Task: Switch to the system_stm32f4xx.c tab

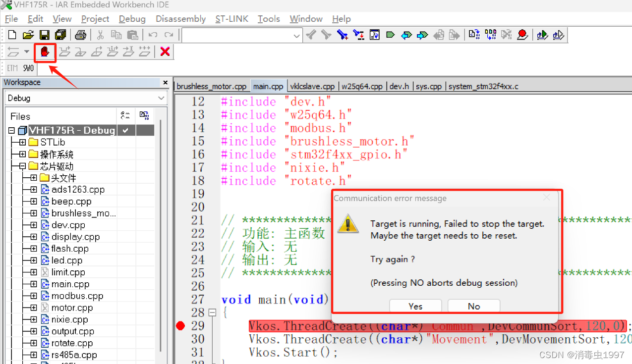Action: click(483, 86)
